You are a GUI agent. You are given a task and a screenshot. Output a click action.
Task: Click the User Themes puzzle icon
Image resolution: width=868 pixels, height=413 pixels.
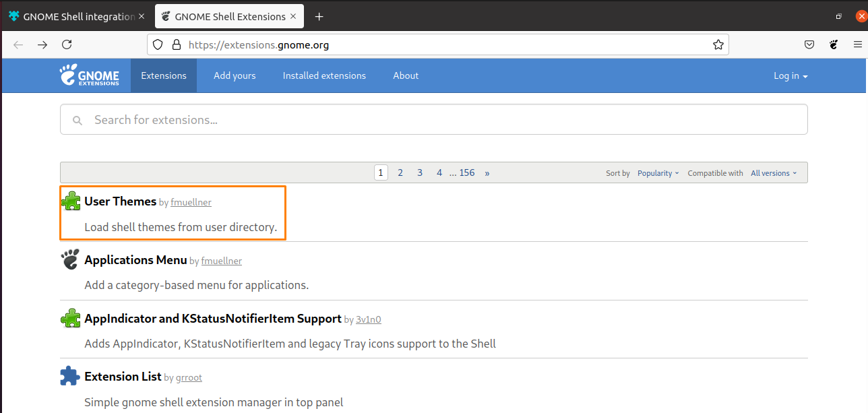coord(71,201)
